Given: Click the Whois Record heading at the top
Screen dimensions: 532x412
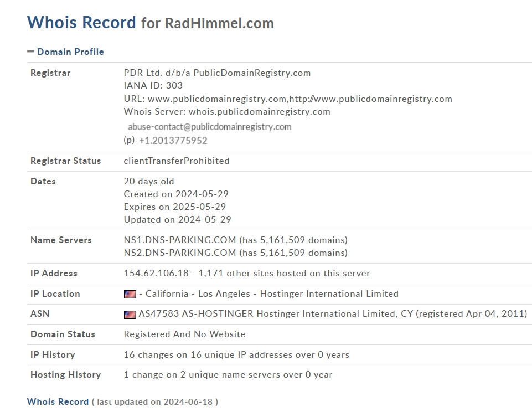Looking at the screenshot, I should pyautogui.click(x=81, y=22).
